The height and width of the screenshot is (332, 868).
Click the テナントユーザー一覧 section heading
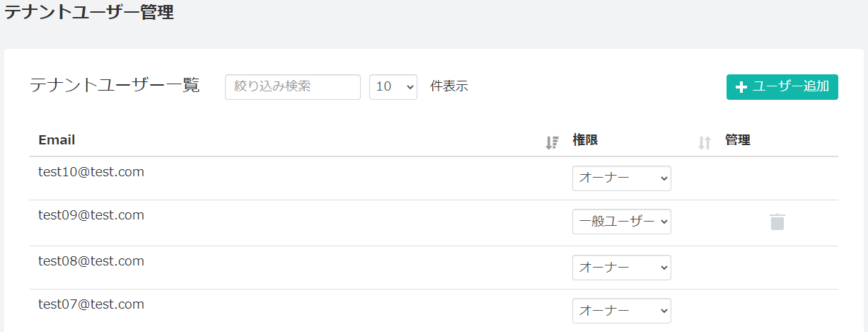115,86
